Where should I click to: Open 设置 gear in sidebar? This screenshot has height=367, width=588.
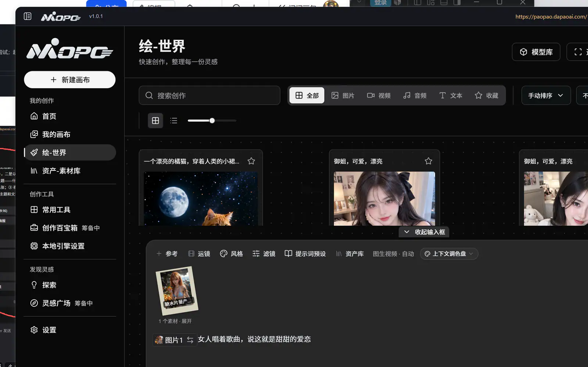70,330
